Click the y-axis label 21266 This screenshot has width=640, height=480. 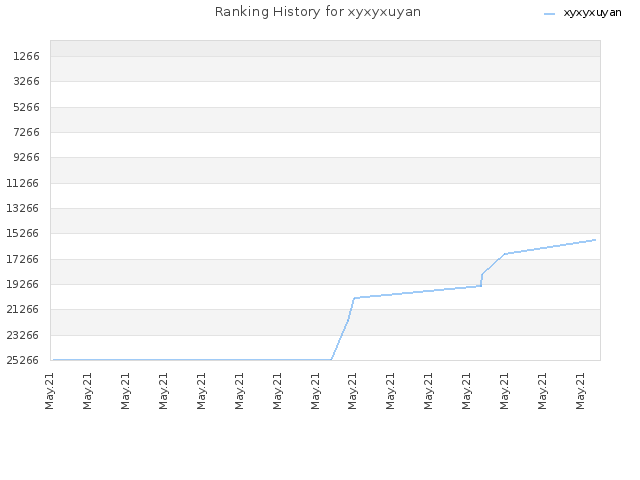(23, 309)
